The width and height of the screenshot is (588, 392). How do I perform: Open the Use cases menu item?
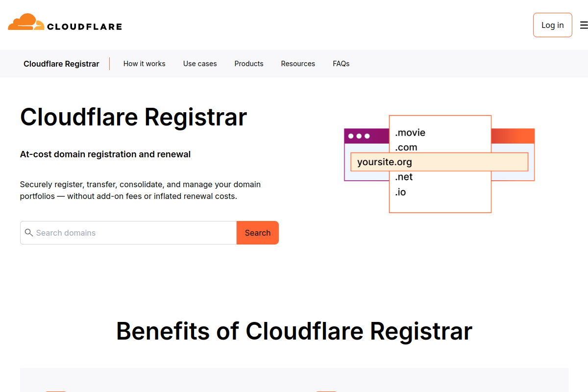pos(200,64)
